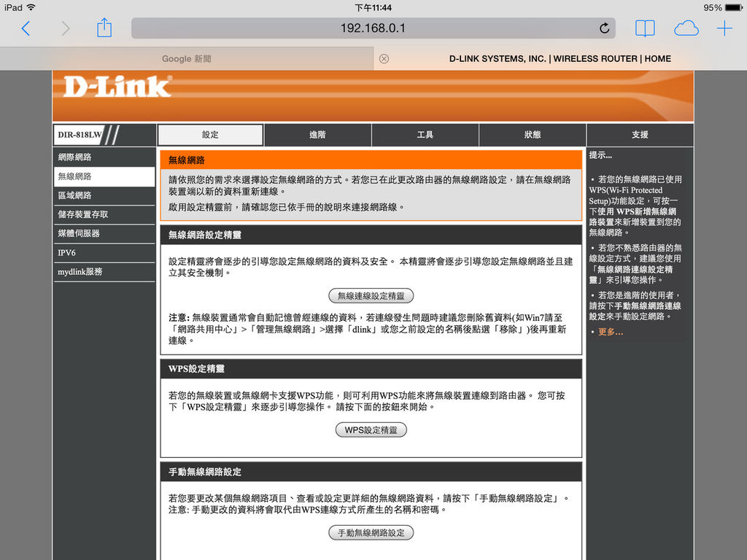Screen dimensions: 747x560
Task: Open the Safari share sheet icon
Action: [x=104, y=28]
